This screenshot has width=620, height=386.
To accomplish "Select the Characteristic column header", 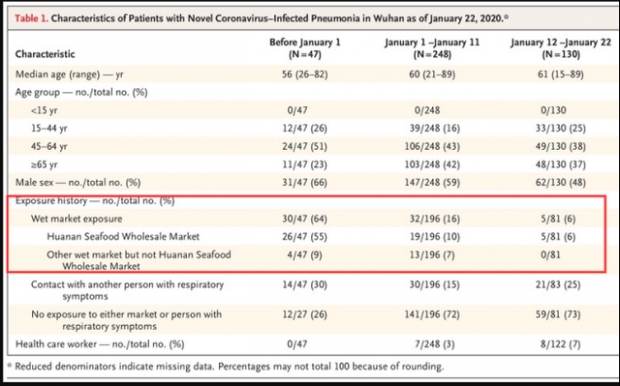I will point(45,54).
